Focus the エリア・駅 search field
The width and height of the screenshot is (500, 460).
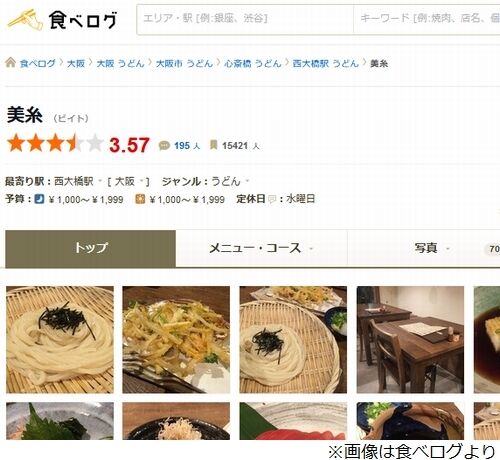pyautogui.click(x=245, y=19)
